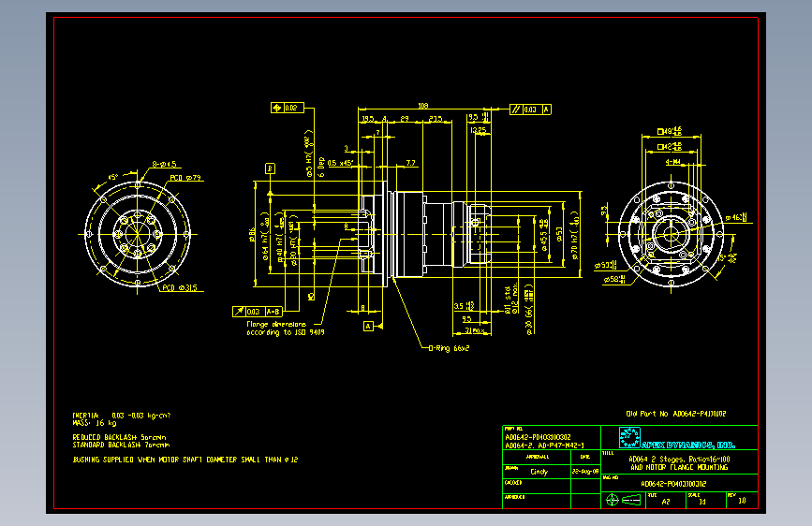
Task: Click the 'PCD ø79' label
Action: (x=185, y=178)
